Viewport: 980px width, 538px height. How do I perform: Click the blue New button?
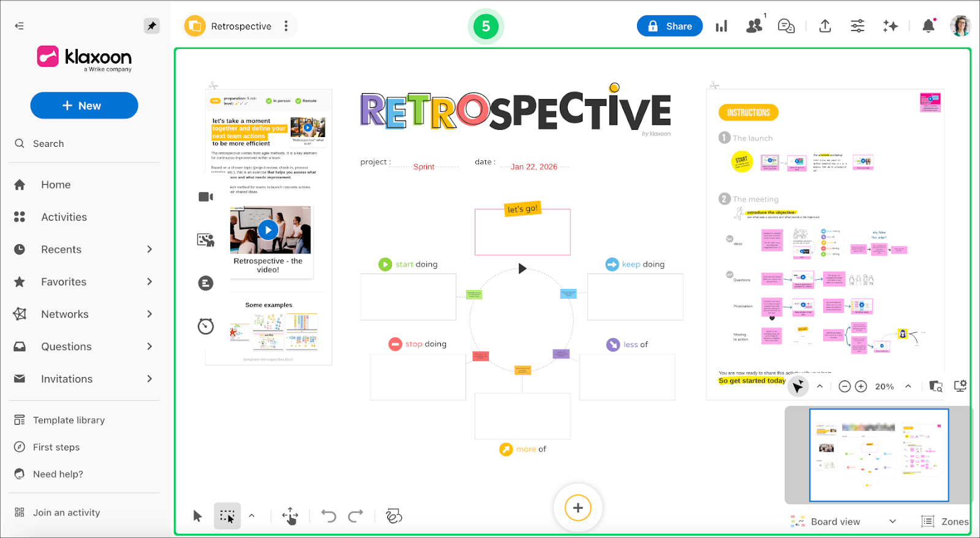(84, 106)
